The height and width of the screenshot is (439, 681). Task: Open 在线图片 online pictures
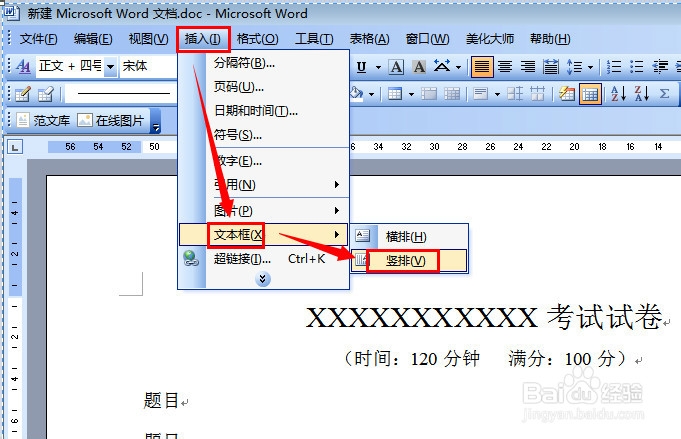(110, 120)
